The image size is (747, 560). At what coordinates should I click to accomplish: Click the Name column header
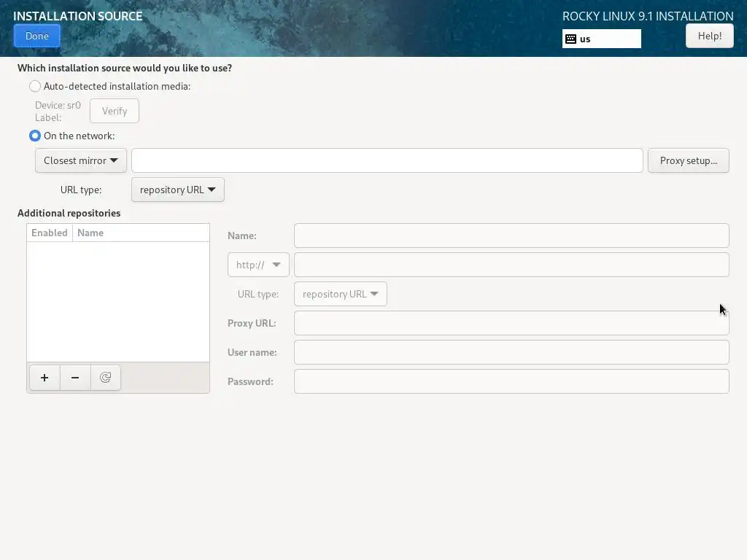coord(141,233)
